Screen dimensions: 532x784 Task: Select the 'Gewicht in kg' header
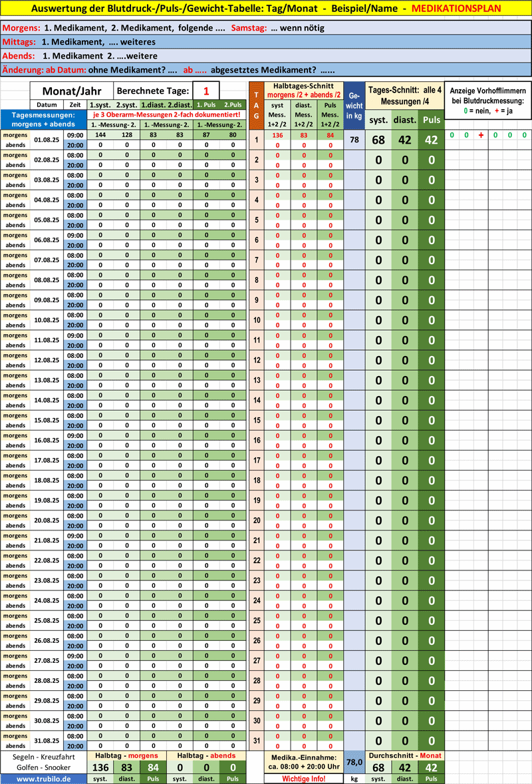click(354, 106)
